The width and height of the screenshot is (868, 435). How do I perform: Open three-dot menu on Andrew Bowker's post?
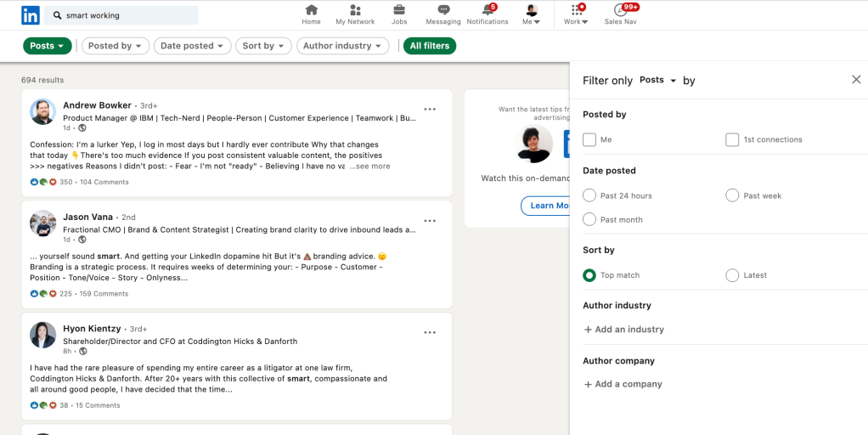click(x=430, y=109)
